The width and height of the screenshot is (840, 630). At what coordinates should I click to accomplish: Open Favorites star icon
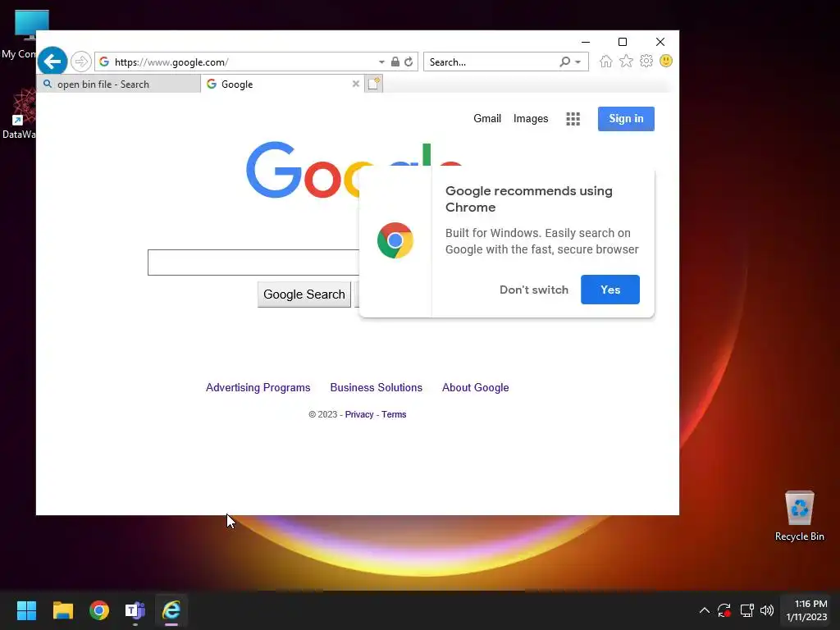pyautogui.click(x=626, y=61)
